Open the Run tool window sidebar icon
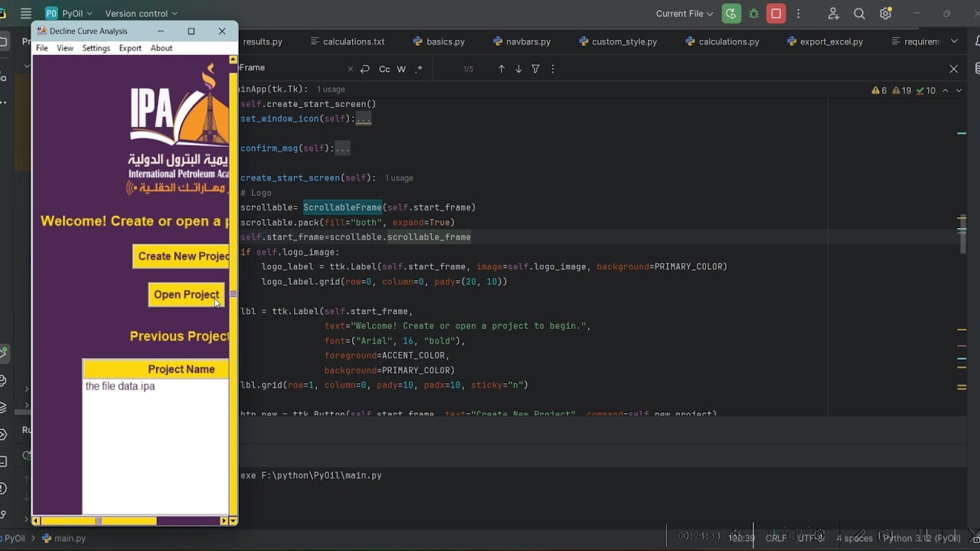This screenshot has height=551, width=980. pos(4,353)
